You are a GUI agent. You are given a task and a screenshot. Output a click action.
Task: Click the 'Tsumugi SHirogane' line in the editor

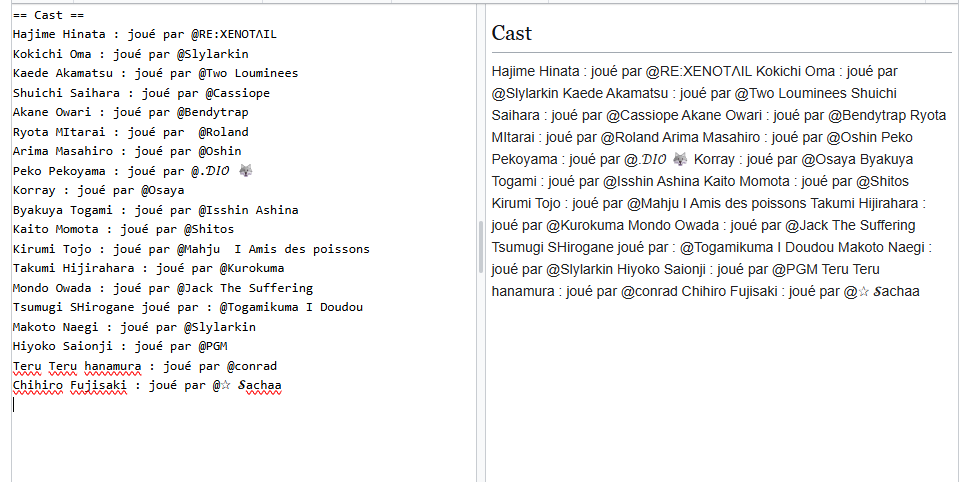pyautogui.click(x=188, y=307)
